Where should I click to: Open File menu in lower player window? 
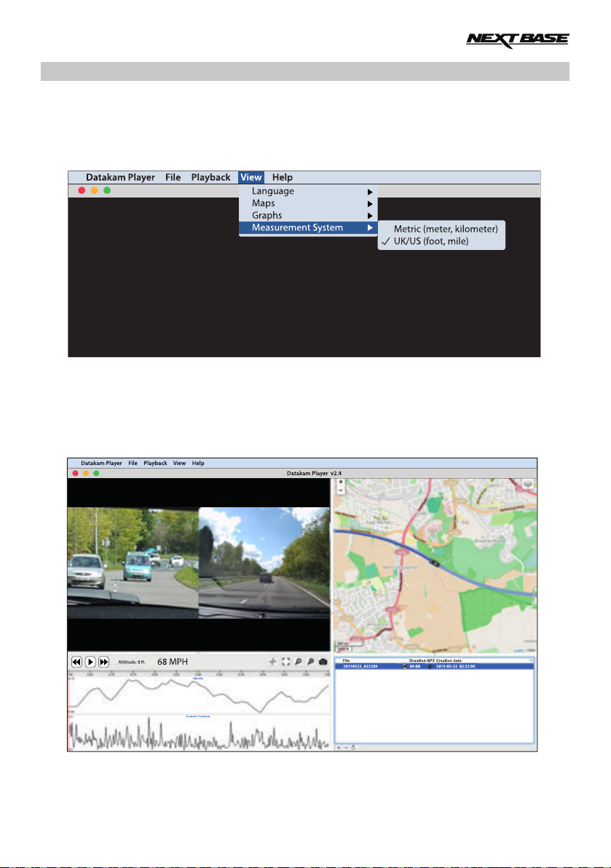click(133, 464)
